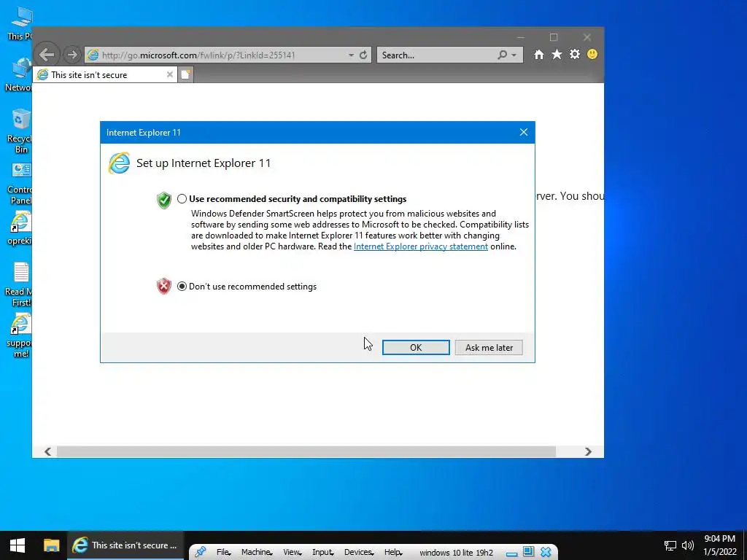Go to the Home page icon
The image size is (747, 560).
point(539,55)
